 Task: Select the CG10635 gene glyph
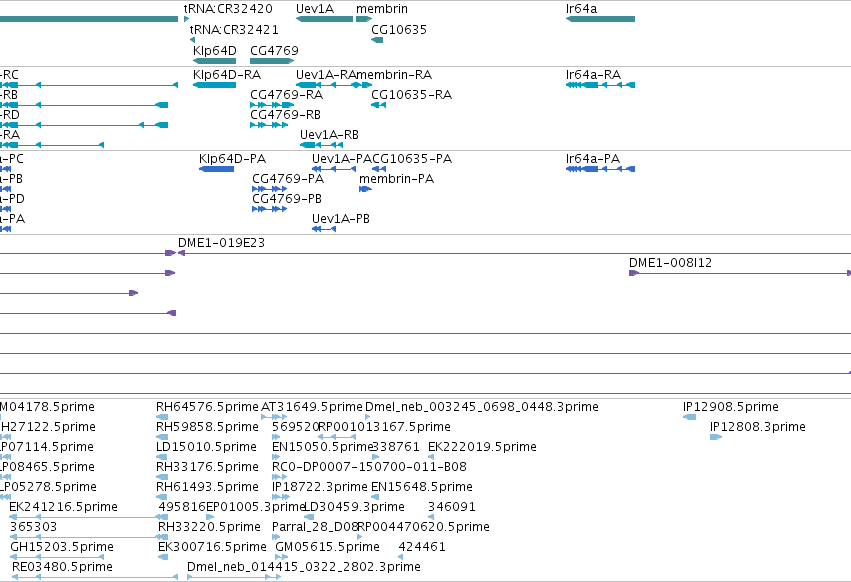click(x=377, y=40)
